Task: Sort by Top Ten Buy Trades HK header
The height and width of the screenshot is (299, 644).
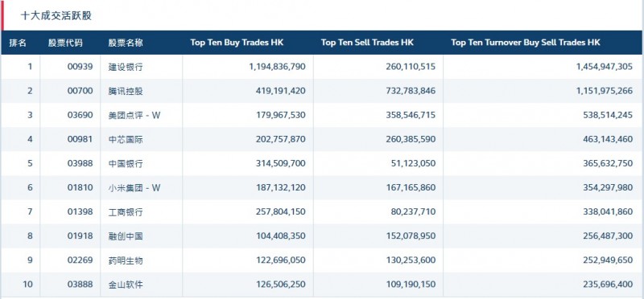Action: point(237,43)
